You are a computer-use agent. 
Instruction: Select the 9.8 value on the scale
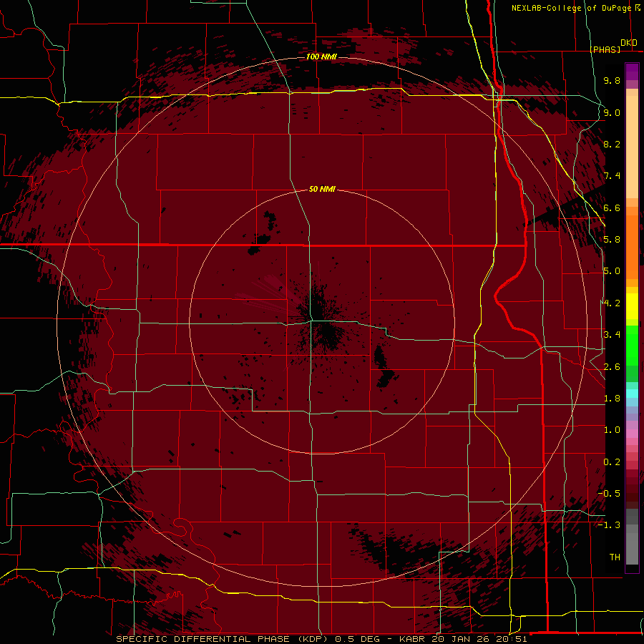pyautogui.click(x=612, y=80)
